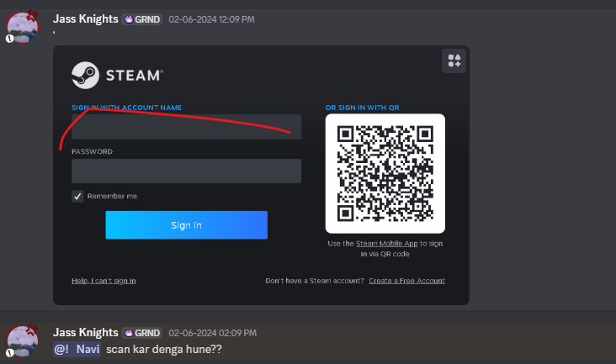Screen dimensions: 616x364
Task: Click the GRND tag on the first message
Action: pos(142,19)
